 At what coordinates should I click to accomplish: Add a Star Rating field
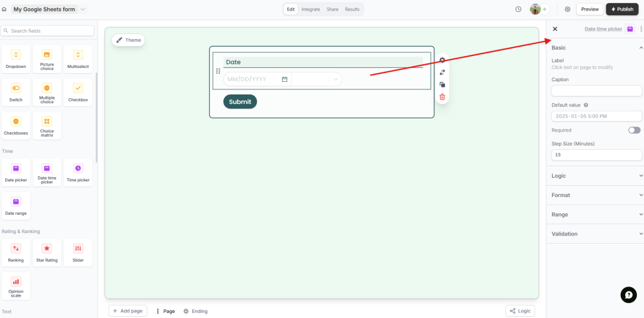click(47, 252)
